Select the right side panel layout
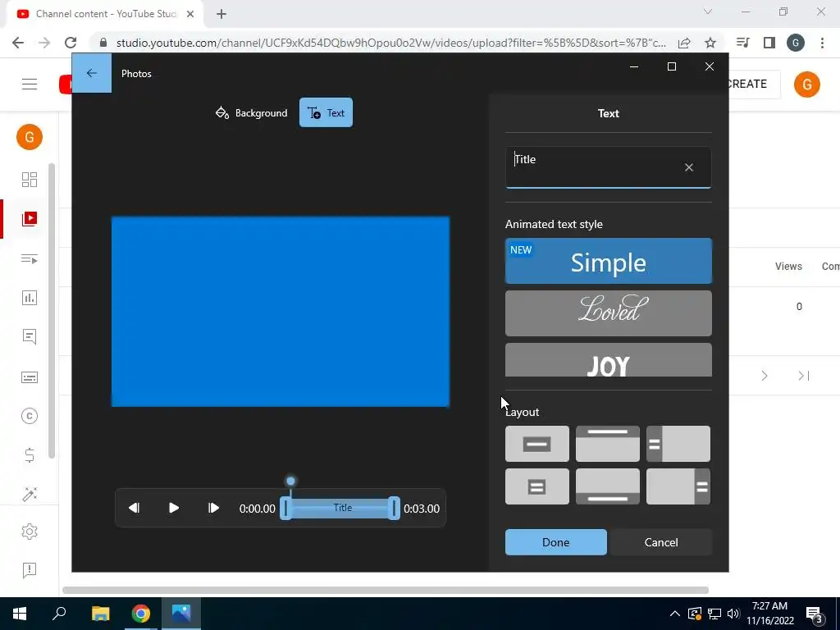 [678, 486]
